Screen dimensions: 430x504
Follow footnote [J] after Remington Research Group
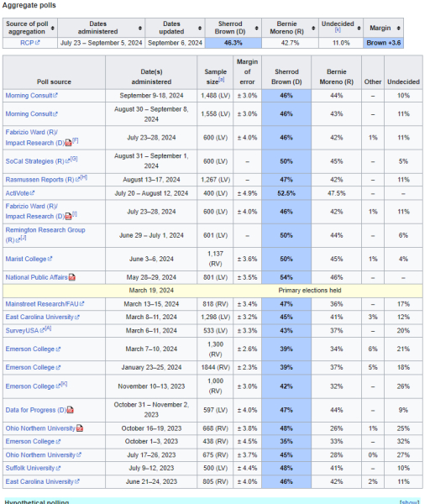click(24, 238)
